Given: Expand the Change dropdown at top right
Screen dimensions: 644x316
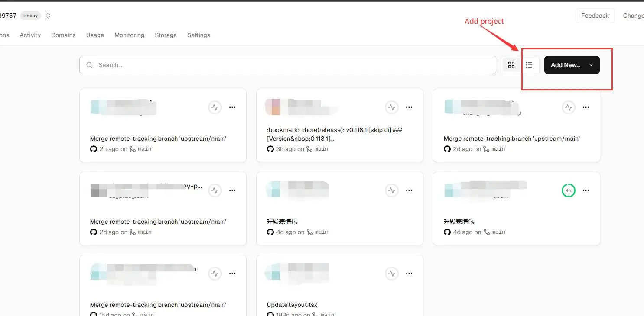Looking at the screenshot, I should coord(633,15).
